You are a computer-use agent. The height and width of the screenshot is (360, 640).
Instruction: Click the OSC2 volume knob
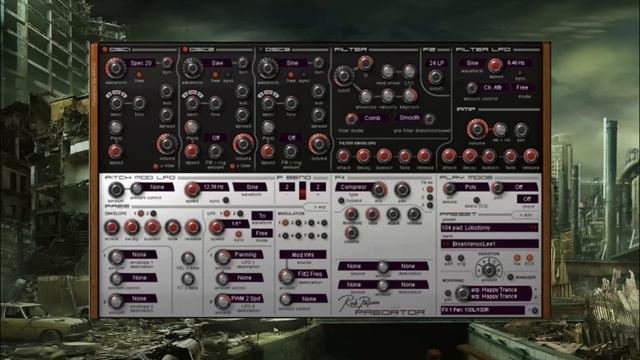[x=243, y=144]
